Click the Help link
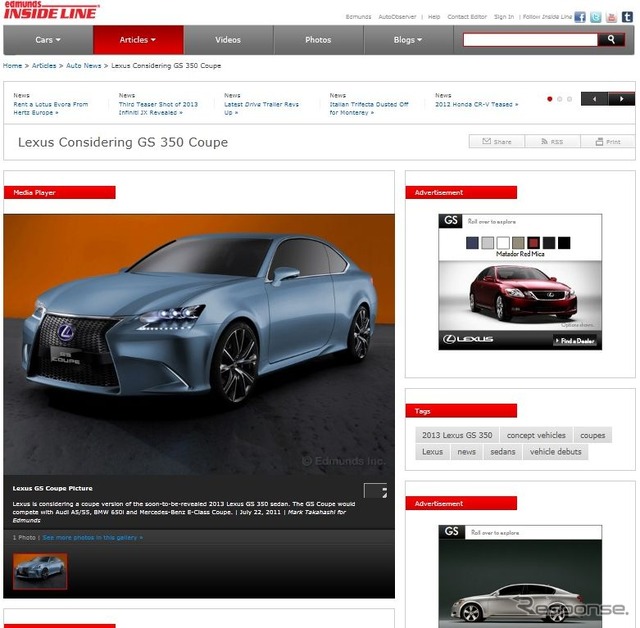The width and height of the screenshot is (640, 628). [434, 17]
